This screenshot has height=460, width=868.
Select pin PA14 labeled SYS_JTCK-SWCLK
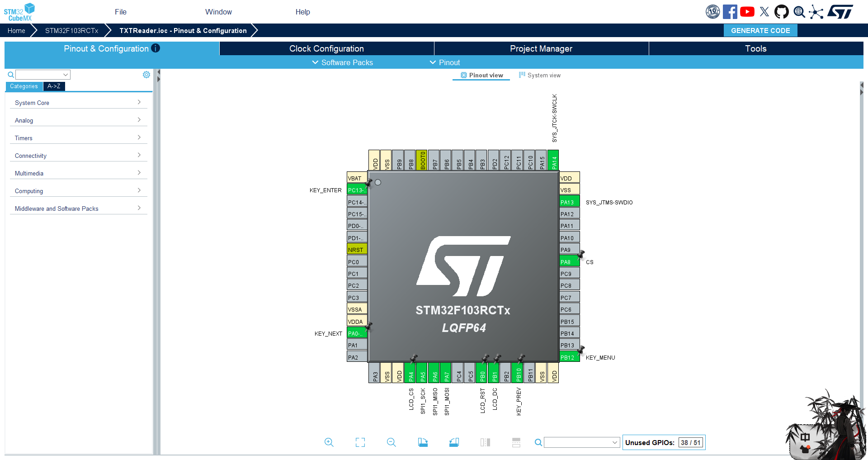[553, 160]
